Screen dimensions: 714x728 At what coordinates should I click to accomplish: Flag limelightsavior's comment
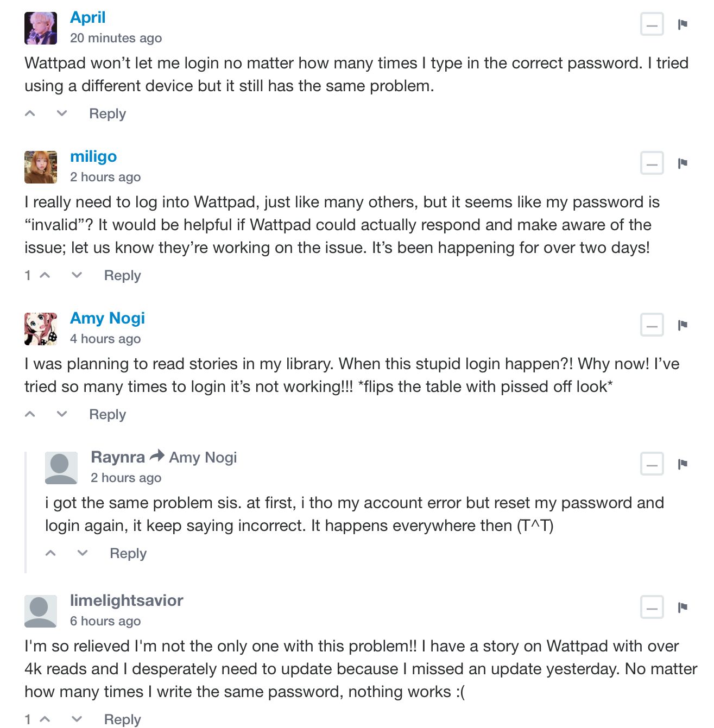coord(683,607)
